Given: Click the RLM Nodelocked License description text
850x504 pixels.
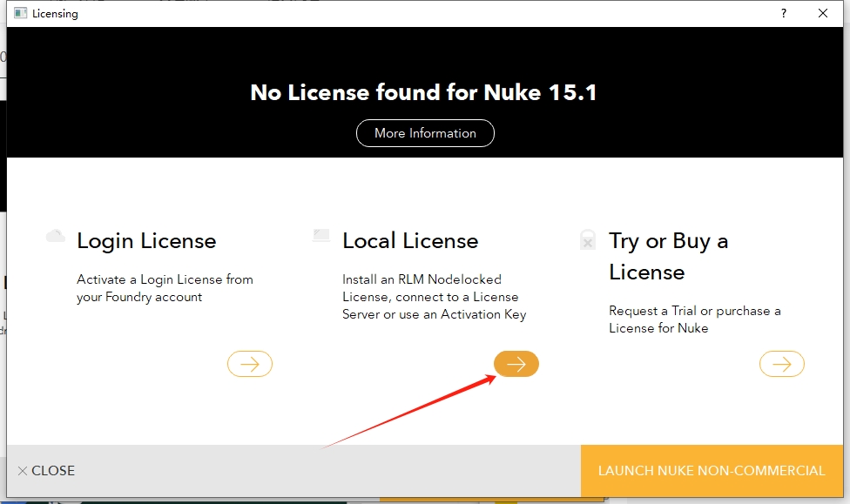Looking at the screenshot, I should point(434,297).
